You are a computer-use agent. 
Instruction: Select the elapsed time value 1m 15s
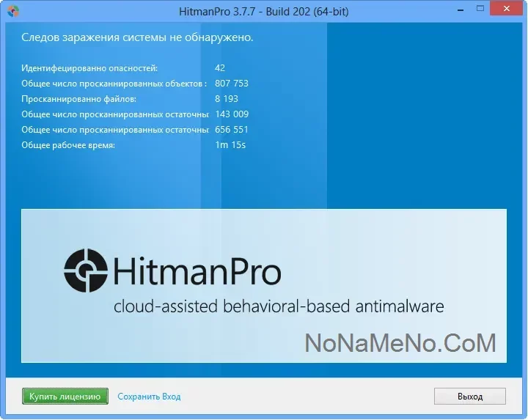pos(230,145)
